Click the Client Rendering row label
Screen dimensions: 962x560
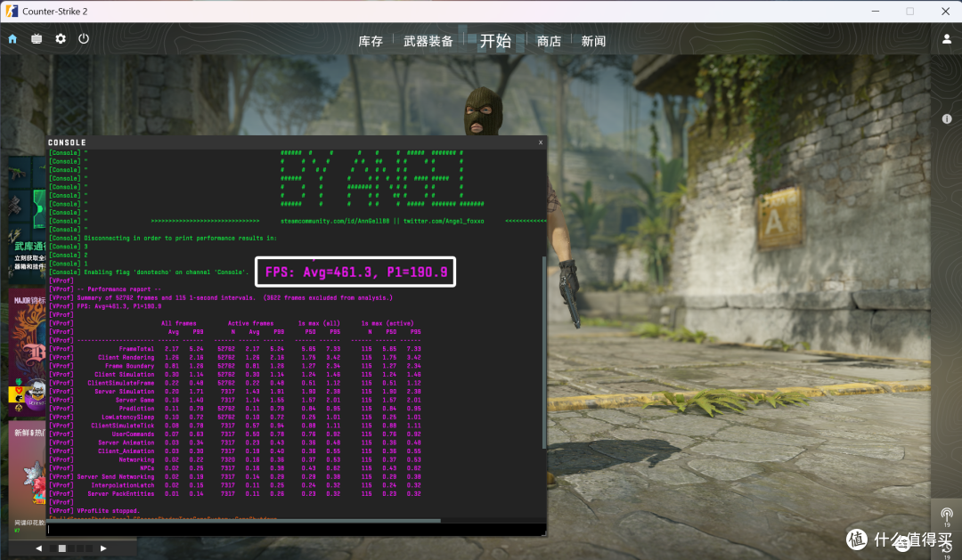click(126, 358)
